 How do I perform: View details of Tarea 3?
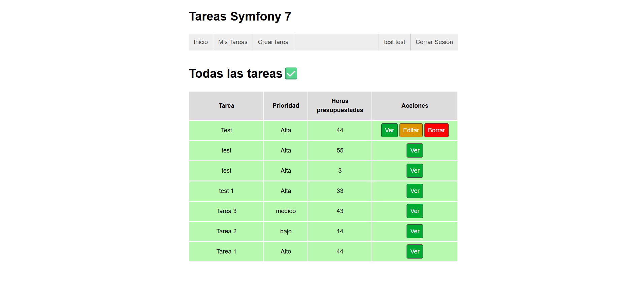(x=415, y=211)
